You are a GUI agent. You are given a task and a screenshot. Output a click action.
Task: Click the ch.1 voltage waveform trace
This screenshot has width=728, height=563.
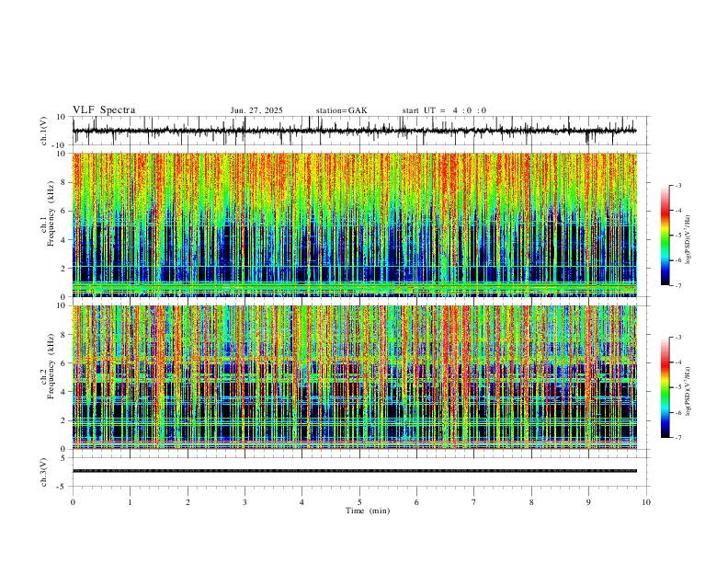pyautogui.click(x=354, y=131)
